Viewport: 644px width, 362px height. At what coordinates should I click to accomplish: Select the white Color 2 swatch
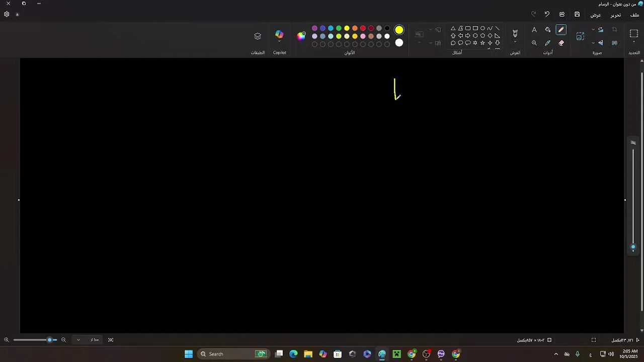[399, 43]
